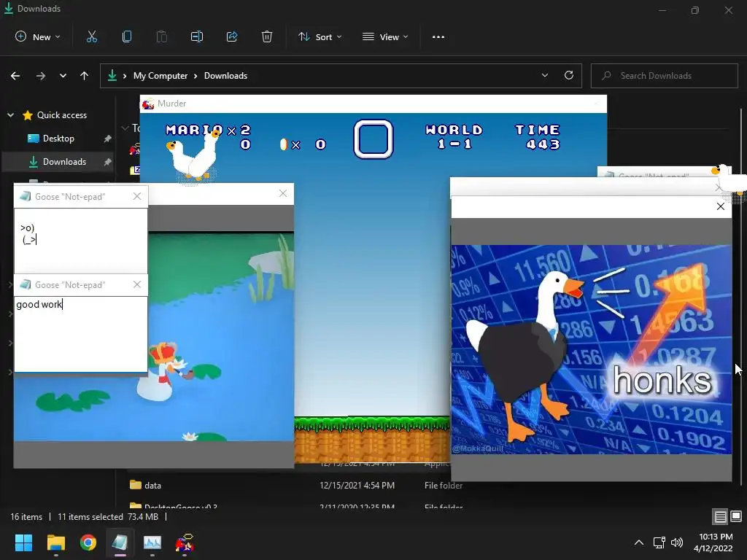The width and height of the screenshot is (747, 560).
Task: Click My Computer in the breadcrumb path
Action: pos(160,76)
